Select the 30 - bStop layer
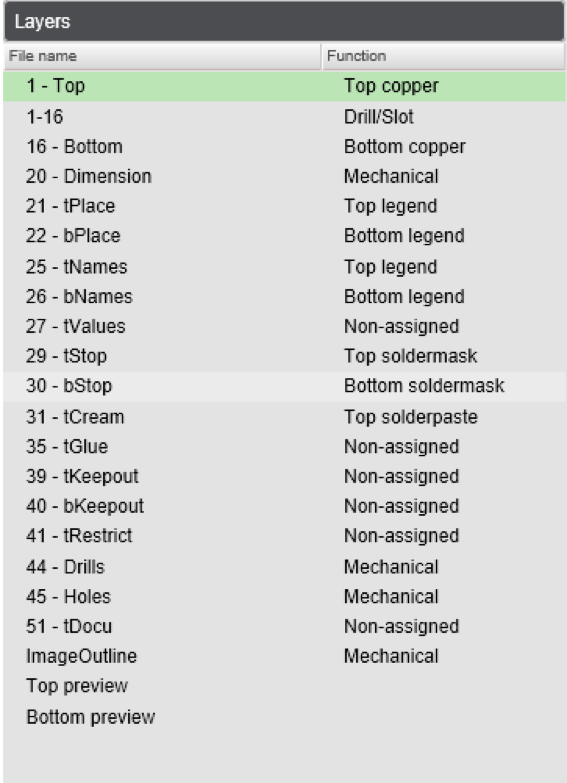The height and width of the screenshot is (783, 567). (284, 386)
